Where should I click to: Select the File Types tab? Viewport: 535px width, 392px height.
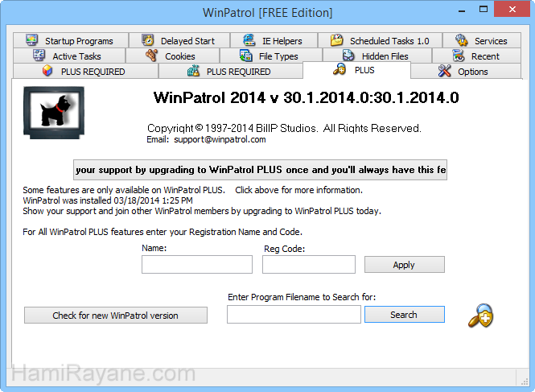(x=271, y=56)
